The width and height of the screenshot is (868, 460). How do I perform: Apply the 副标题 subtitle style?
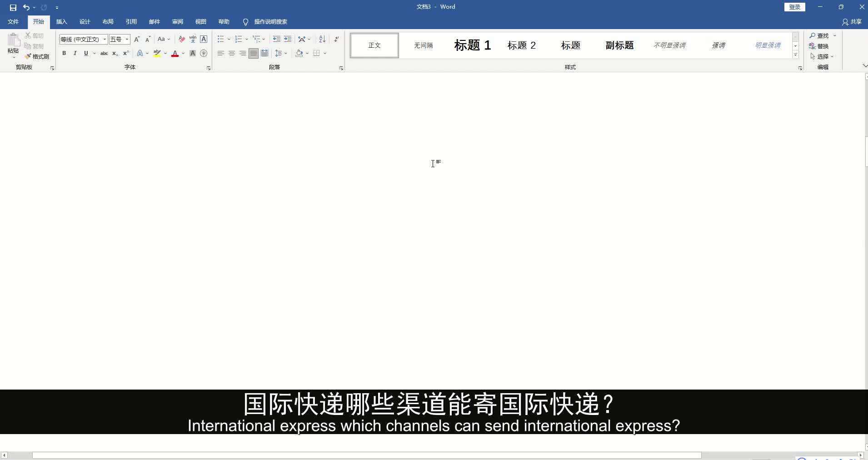point(620,45)
